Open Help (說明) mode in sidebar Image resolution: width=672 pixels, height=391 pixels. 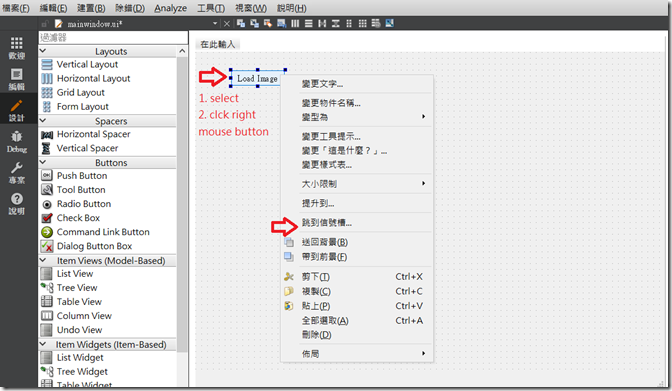[x=17, y=204]
